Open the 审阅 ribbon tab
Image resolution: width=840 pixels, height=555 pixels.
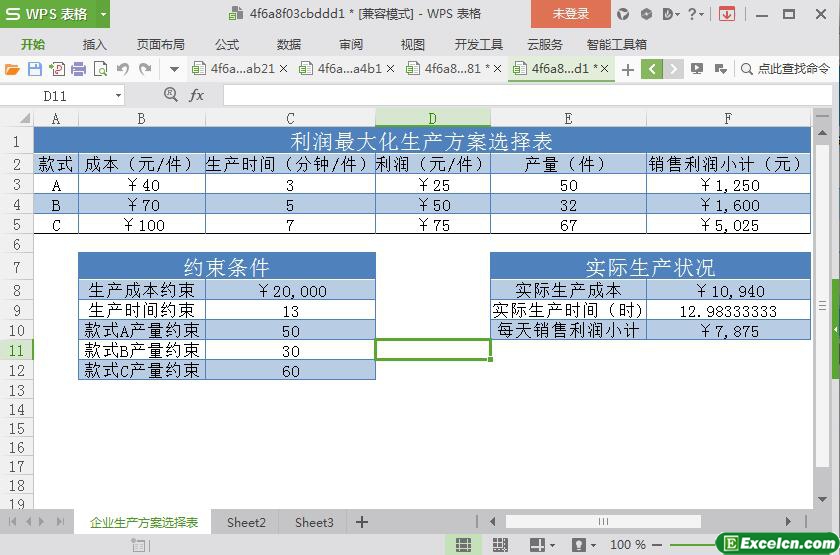coord(351,44)
